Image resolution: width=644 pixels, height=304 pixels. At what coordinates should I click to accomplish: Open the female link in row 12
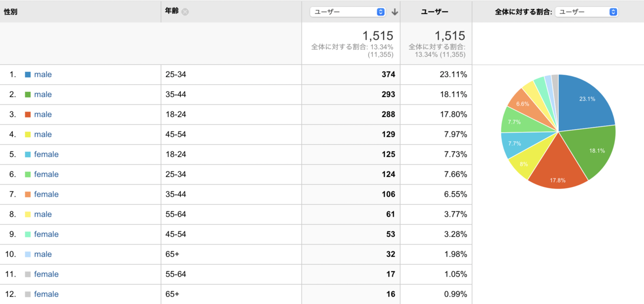pos(46,294)
